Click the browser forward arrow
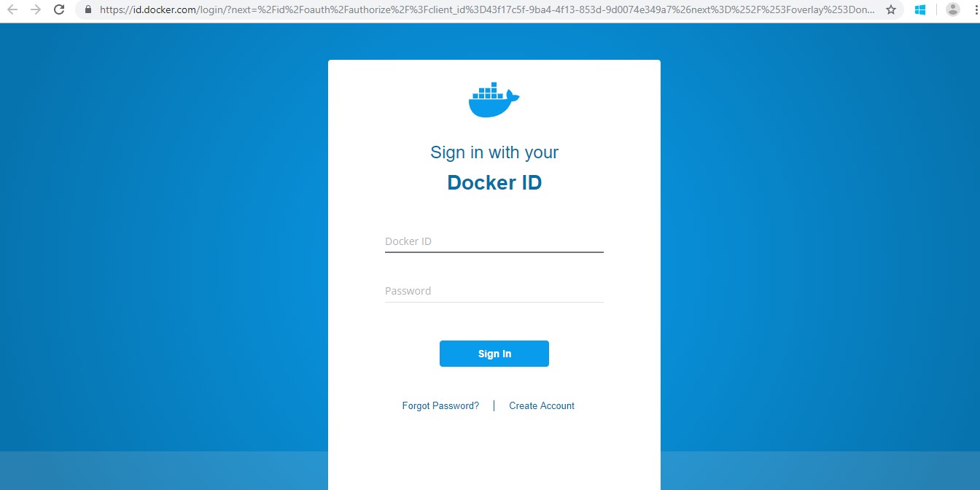 (36, 9)
